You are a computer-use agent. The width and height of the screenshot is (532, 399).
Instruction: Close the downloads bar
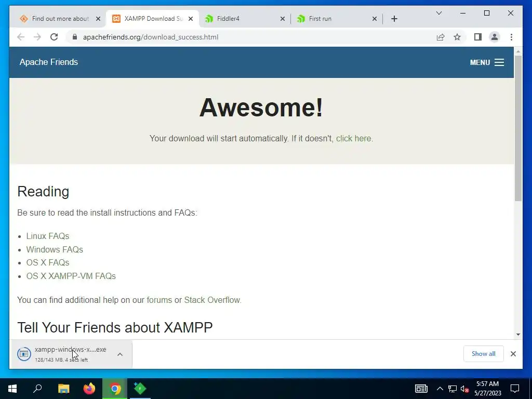tap(513, 354)
